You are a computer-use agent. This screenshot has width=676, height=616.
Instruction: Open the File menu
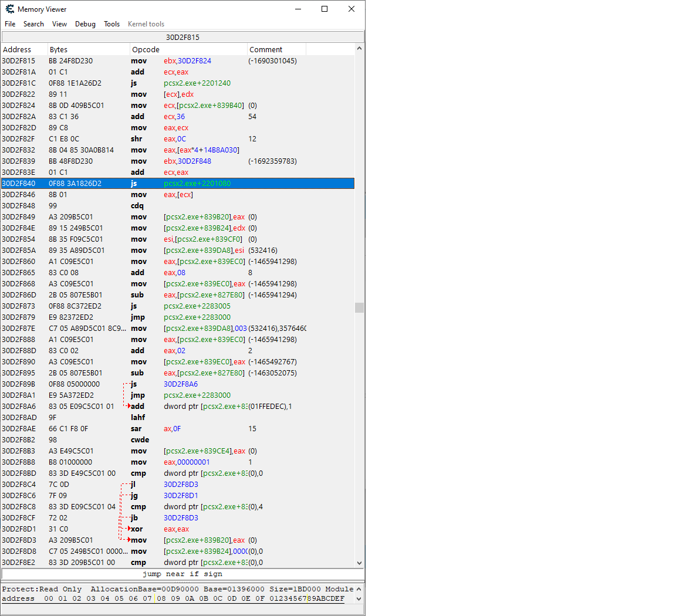pos(10,24)
